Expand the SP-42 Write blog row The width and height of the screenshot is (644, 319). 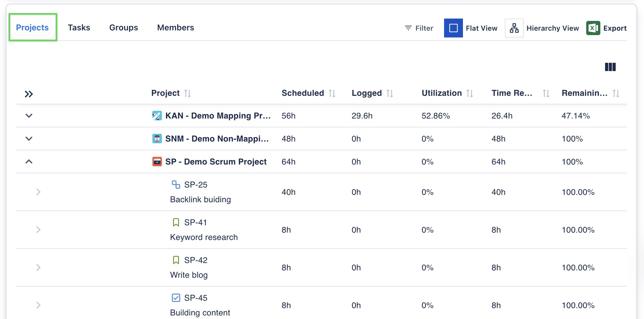(38, 267)
